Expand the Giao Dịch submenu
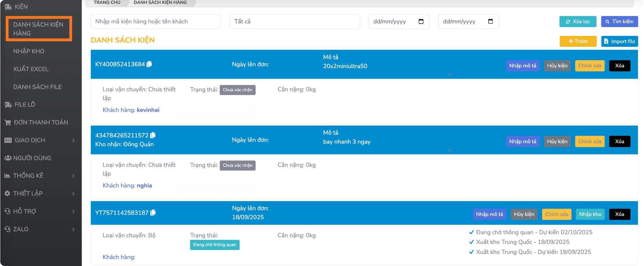 [73, 140]
